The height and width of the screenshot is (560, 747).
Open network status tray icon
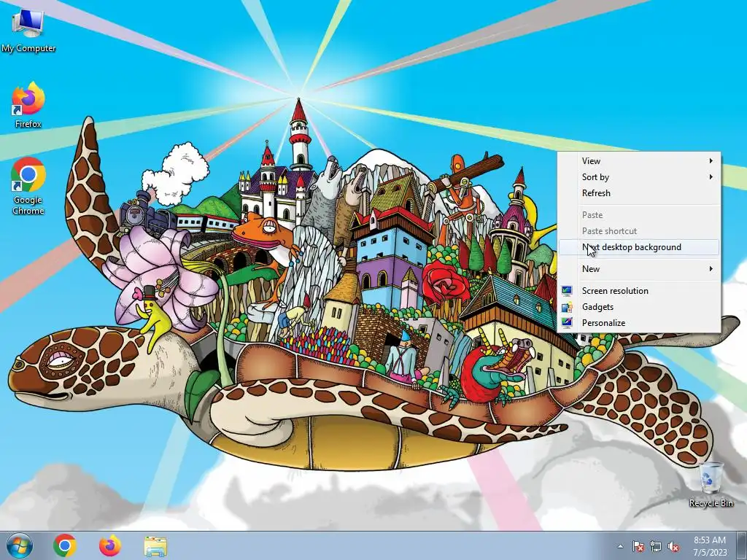[656, 546]
